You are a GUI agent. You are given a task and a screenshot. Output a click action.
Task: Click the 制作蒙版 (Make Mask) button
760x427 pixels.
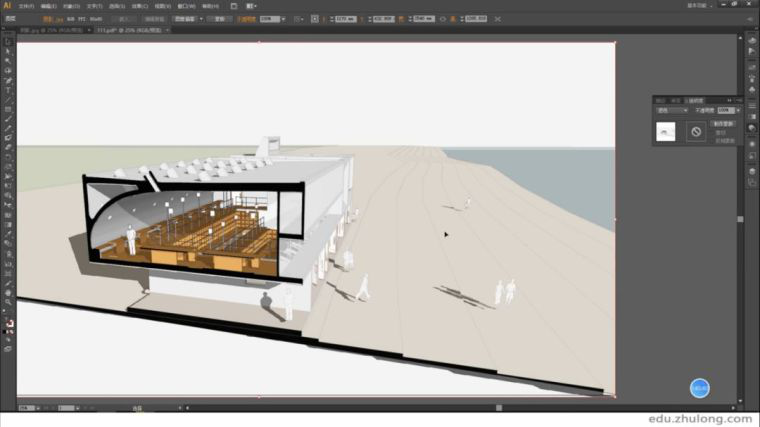pyautogui.click(x=724, y=123)
